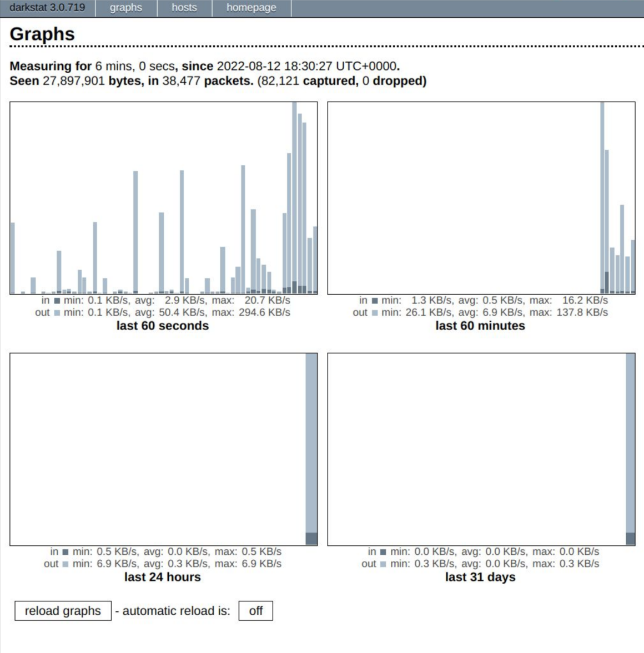
Task: Switch to the hosts tab
Action: 184,8
